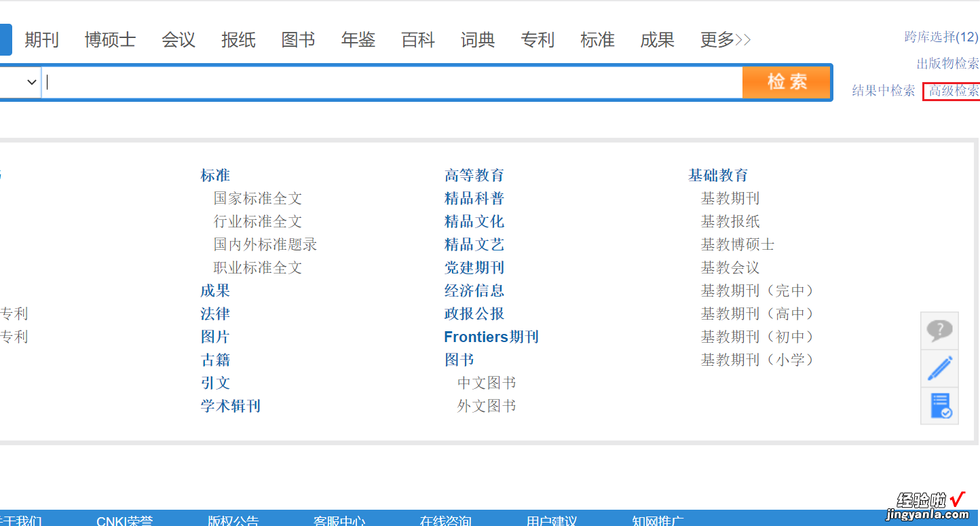Open 行业标准全文 link
The width and height of the screenshot is (980, 526).
tap(258, 221)
